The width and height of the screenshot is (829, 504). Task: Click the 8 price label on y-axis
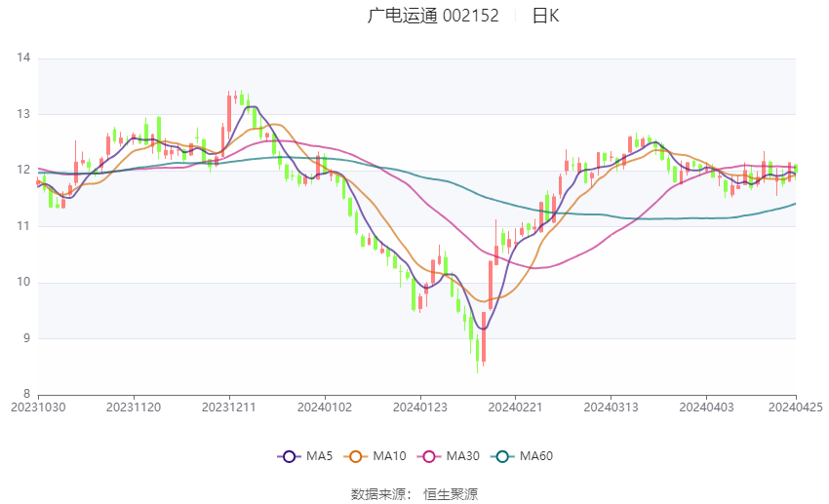coord(26,395)
